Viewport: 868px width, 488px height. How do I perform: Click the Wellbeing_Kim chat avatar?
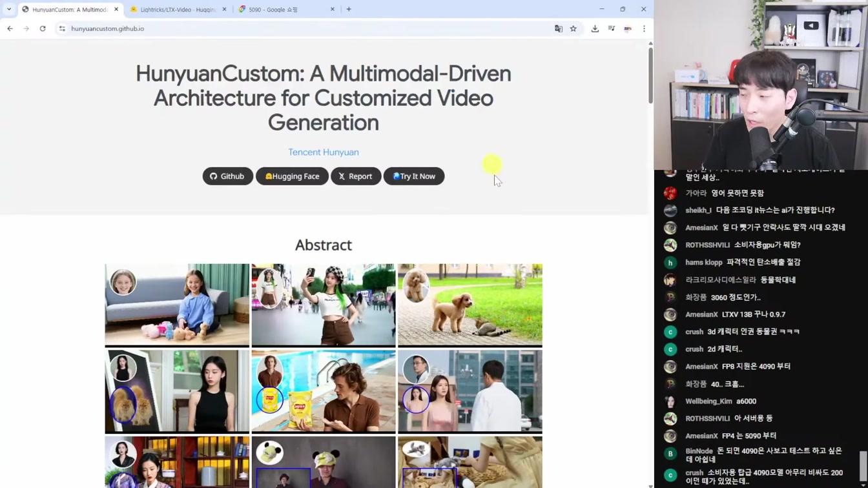pyautogui.click(x=670, y=402)
